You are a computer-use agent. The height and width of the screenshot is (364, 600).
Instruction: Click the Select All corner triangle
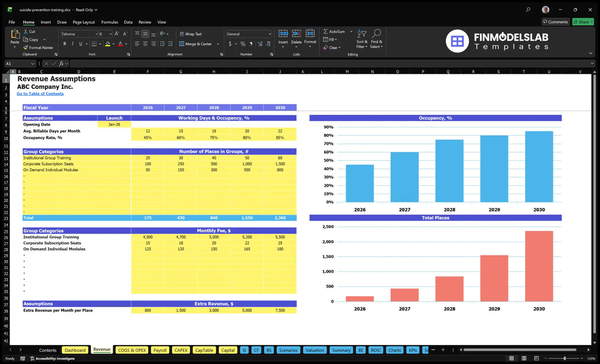point(7,72)
